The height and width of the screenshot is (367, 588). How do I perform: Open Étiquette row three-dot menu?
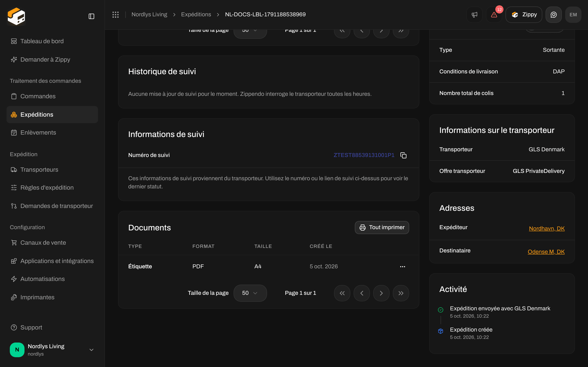click(x=402, y=266)
